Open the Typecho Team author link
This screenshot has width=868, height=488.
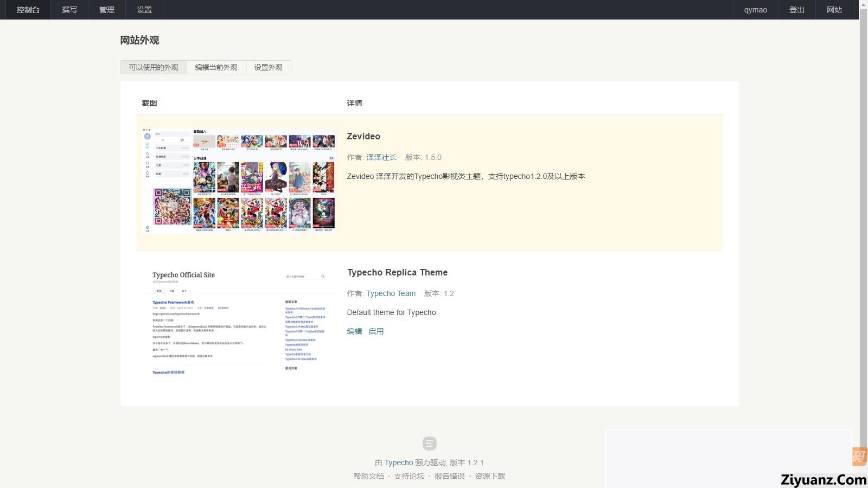point(391,293)
